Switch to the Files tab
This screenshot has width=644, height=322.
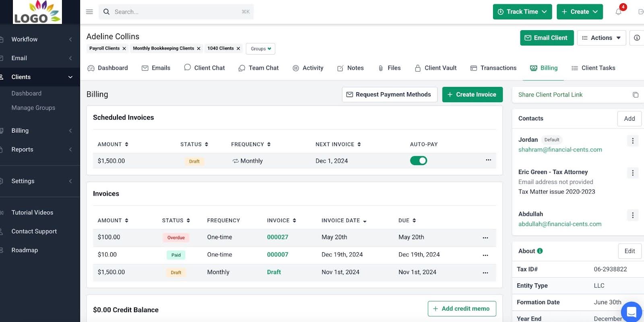[x=389, y=68]
